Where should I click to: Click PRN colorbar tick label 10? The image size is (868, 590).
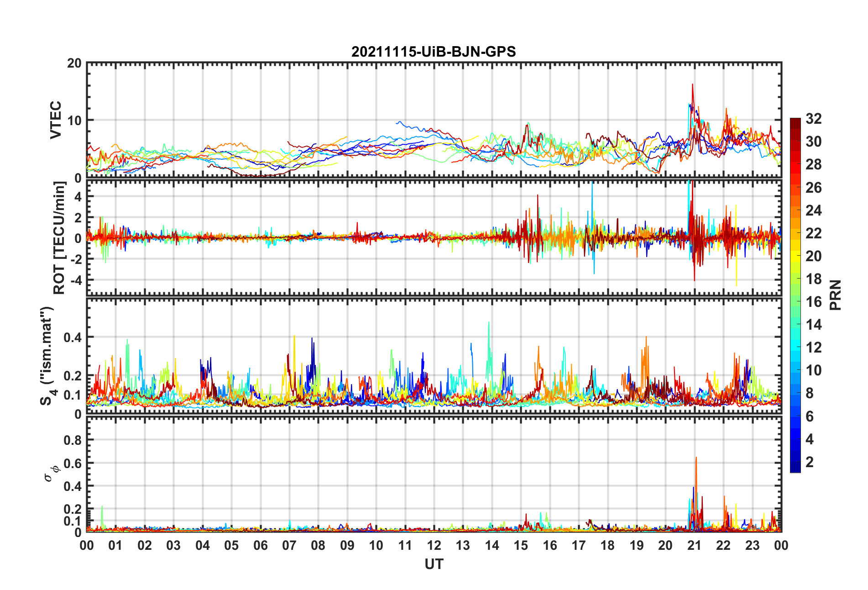pyautogui.click(x=814, y=370)
